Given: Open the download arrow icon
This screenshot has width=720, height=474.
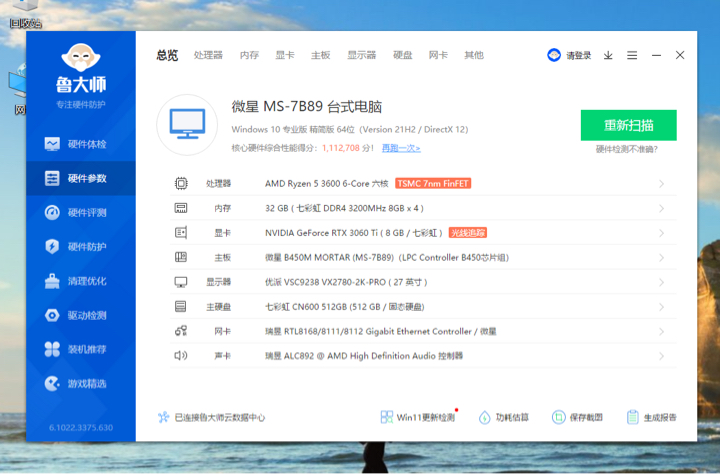Looking at the screenshot, I should 608,56.
